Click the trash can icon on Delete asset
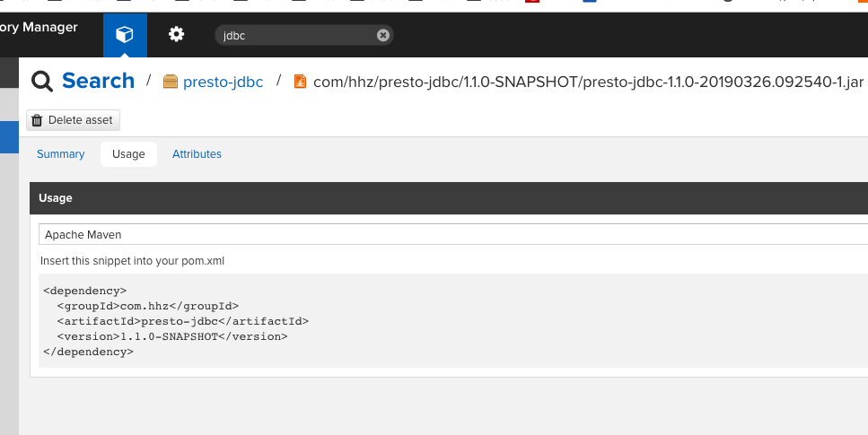The image size is (868, 435). pyautogui.click(x=37, y=120)
